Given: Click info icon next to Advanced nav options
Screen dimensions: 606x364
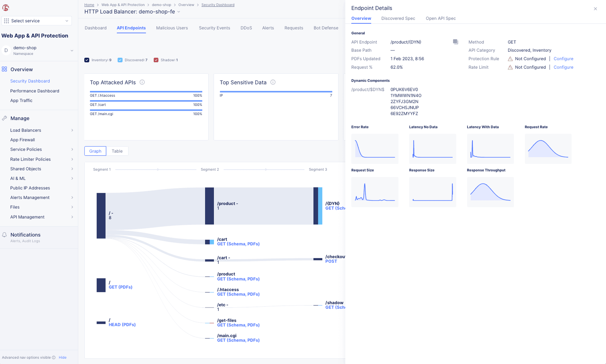Looking at the screenshot, I should (x=54, y=357).
